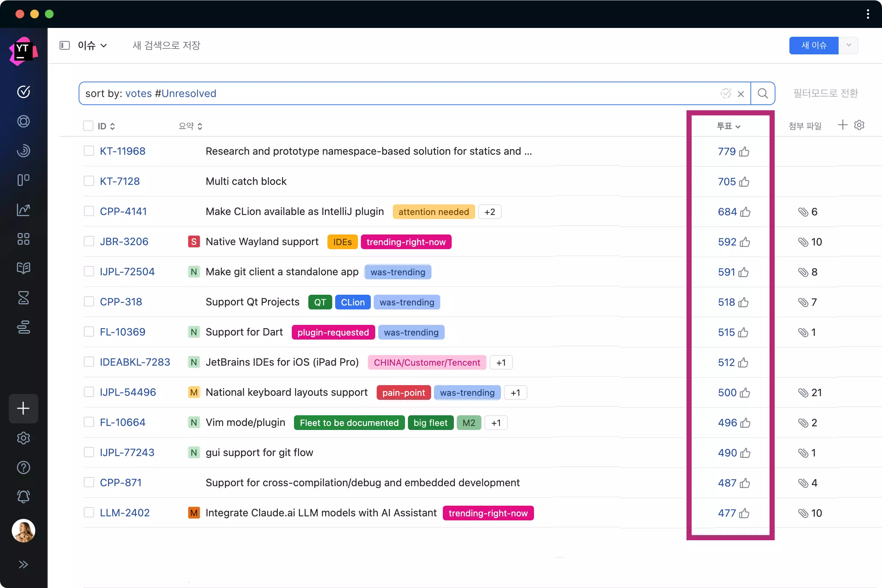882x588 pixels.
Task: Select the CPP-318 issue checkbox
Action: point(89,301)
